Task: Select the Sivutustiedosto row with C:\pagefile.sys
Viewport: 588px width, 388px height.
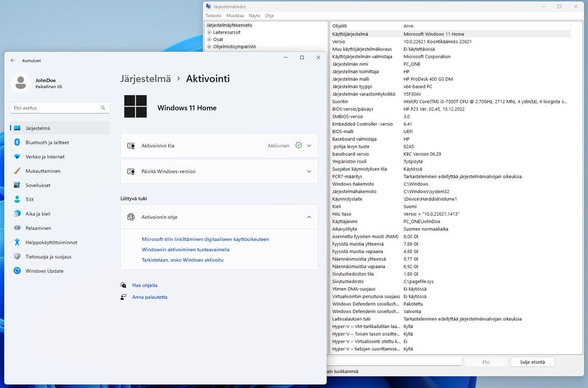Action: pyautogui.click(x=450, y=281)
